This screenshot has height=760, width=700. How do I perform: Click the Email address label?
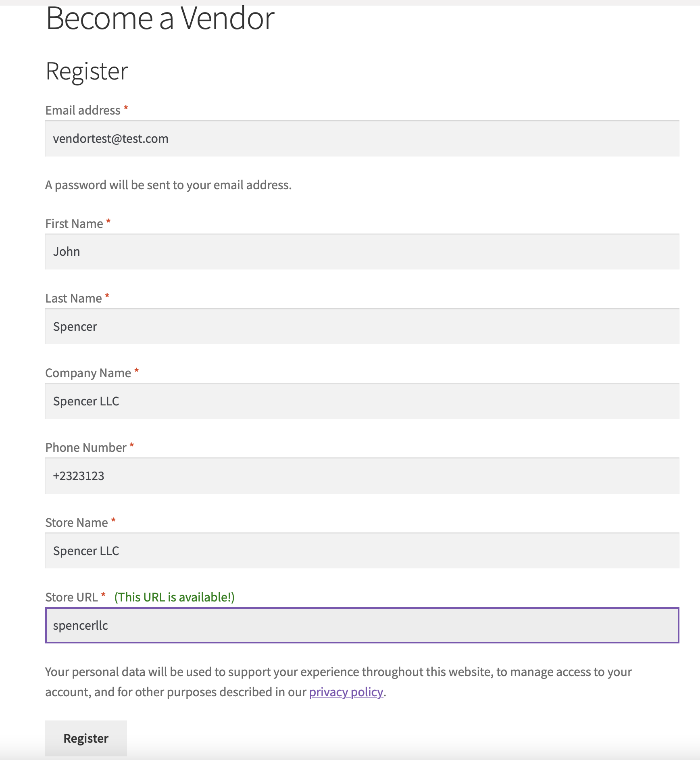83,110
